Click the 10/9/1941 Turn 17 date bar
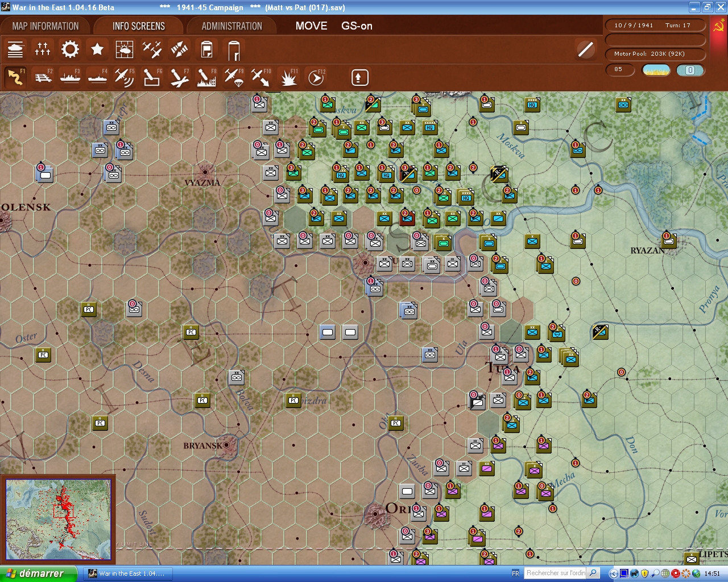This screenshot has width=728, height=582. tap(655, 25)
